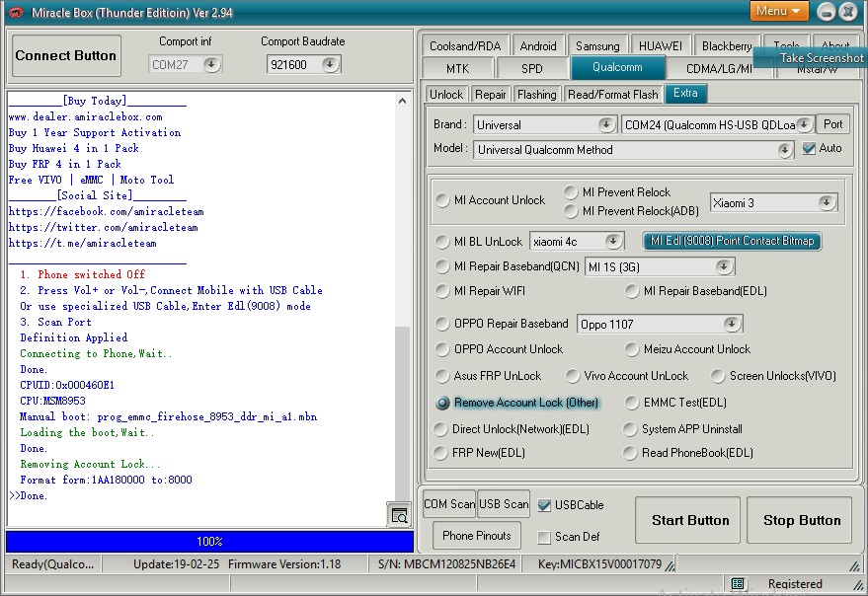Select MI Repair Baseband(QCN) radio option

442,266
